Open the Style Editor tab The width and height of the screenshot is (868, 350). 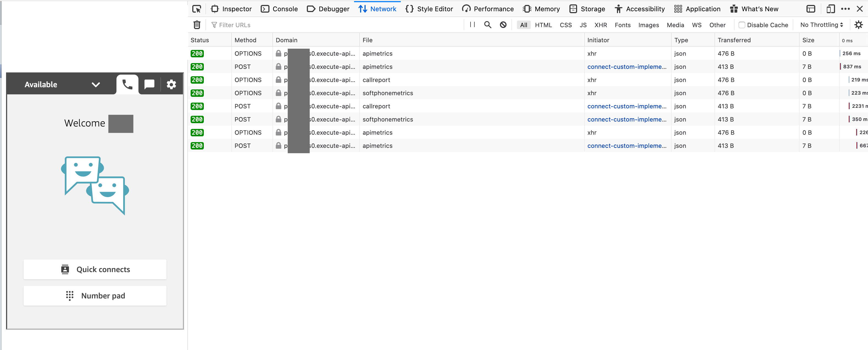429,9
